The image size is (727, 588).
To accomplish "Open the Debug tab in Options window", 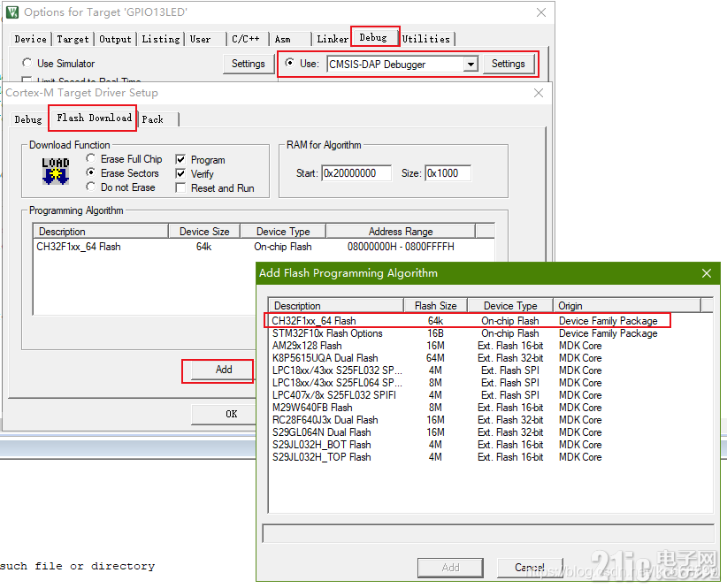I will (373, 37).
